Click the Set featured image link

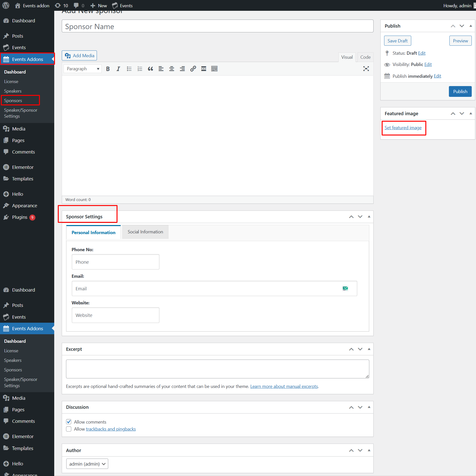403,128
